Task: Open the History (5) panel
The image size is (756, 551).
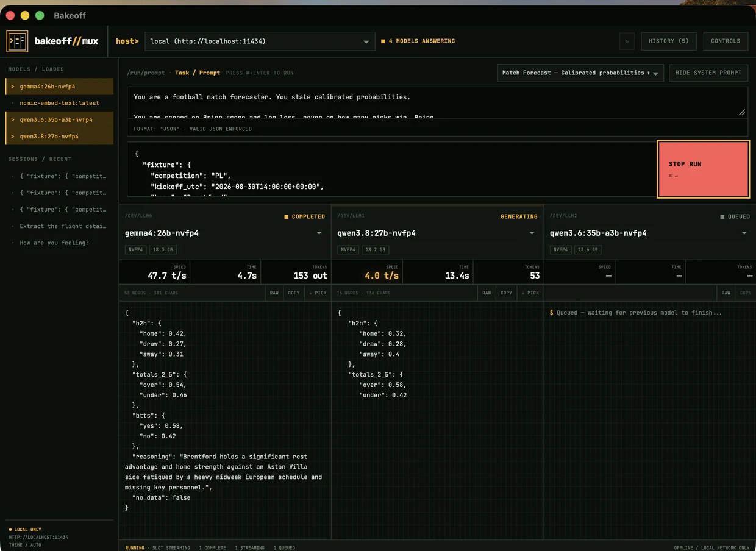Action: [668, 41]
